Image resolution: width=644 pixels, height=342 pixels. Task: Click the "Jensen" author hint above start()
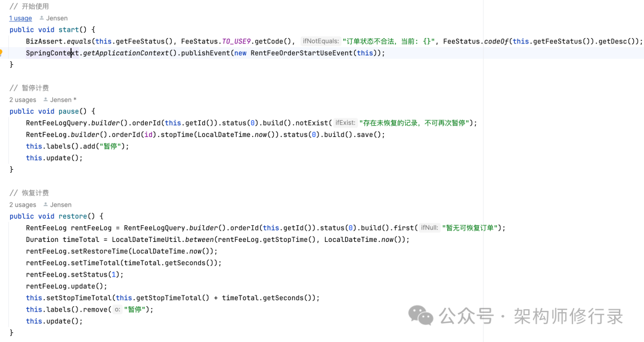57,18
